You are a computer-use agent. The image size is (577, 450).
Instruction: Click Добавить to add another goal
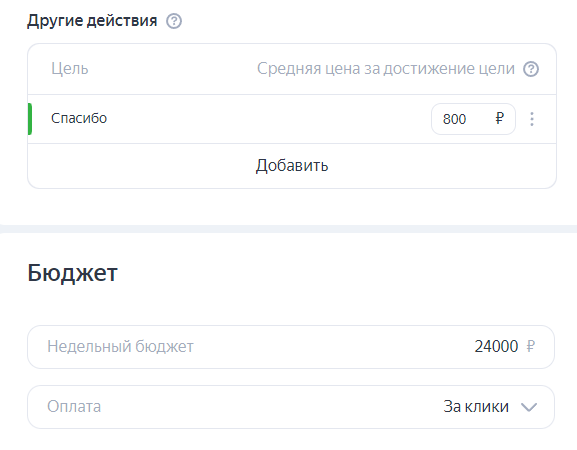pos(292,166)
